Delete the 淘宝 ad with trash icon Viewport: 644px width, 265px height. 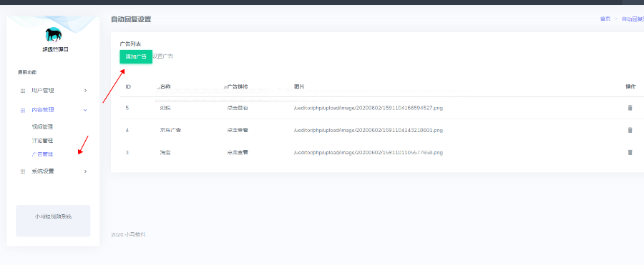630,152
